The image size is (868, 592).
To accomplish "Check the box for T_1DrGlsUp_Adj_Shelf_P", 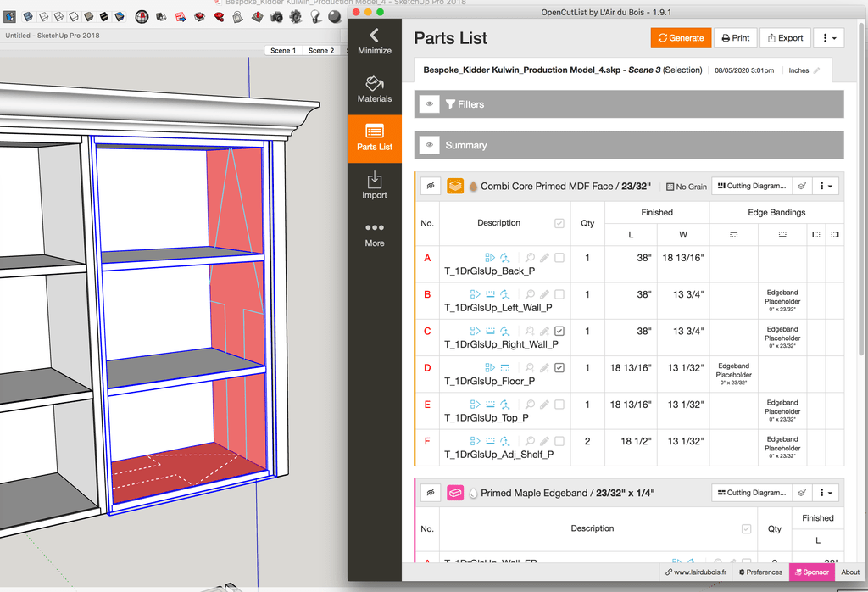I will [x=559, y=441].
